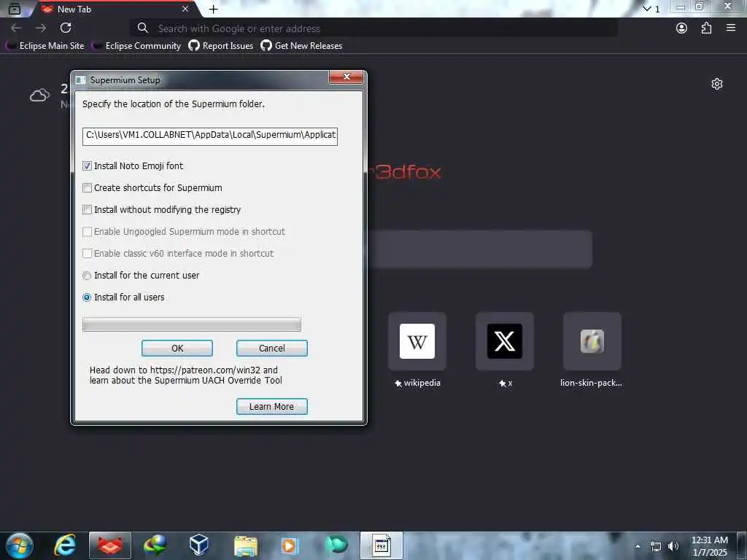Click OK in Supermium Setup
This screenshot has width=747, height=560.
pyautogui.click(x=177, y=348)
